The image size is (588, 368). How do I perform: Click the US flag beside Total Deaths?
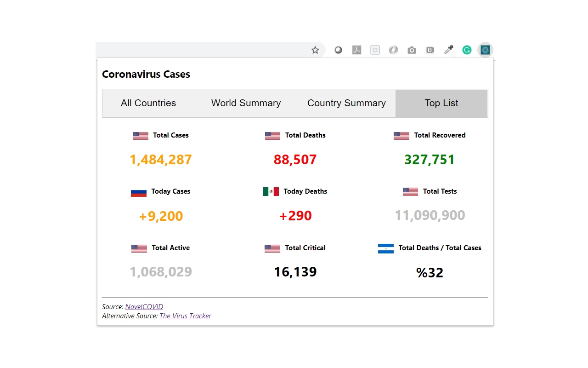[272, 136]
